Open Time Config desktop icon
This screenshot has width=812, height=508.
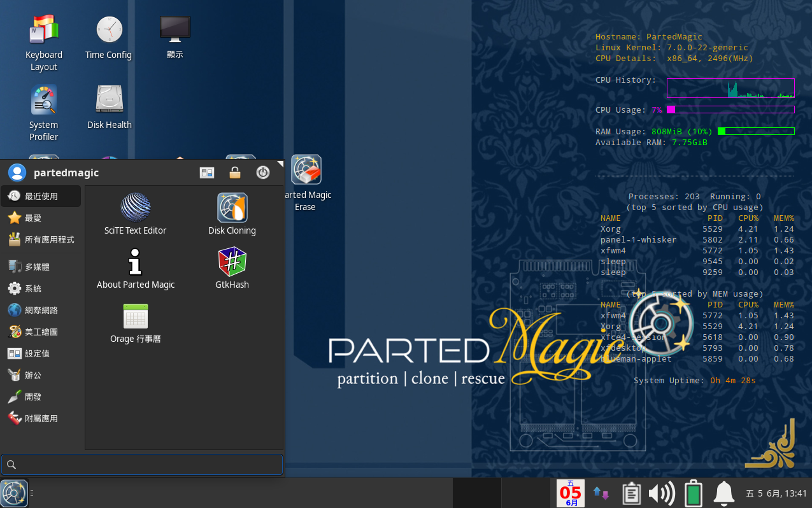[108, 38]
